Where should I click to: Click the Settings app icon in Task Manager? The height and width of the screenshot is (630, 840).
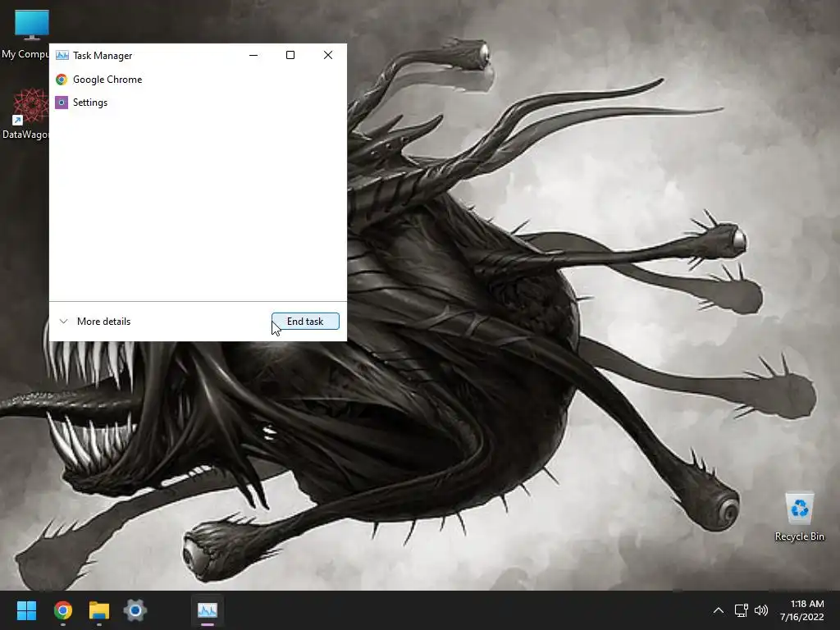(x=62, y=103)
